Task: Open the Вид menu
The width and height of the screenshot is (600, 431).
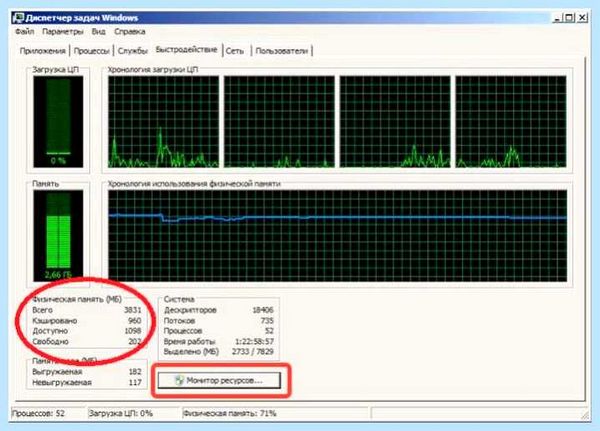Action: 98,31
